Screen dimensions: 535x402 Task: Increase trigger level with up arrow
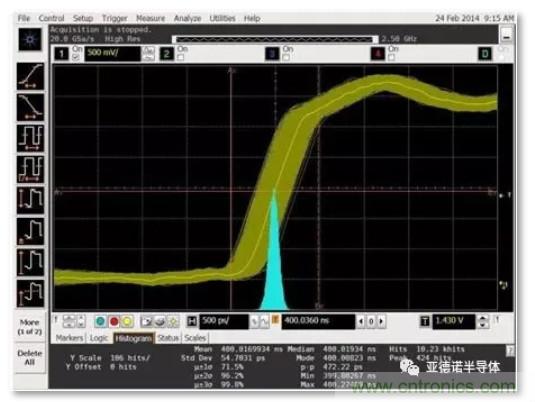(482, 318)
